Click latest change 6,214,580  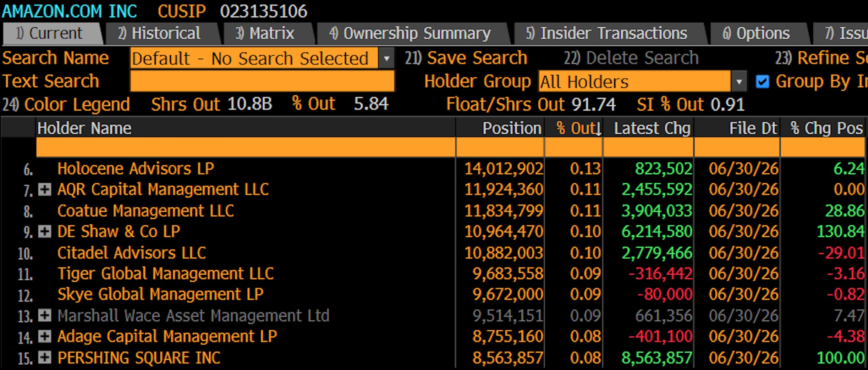[657, 232]
